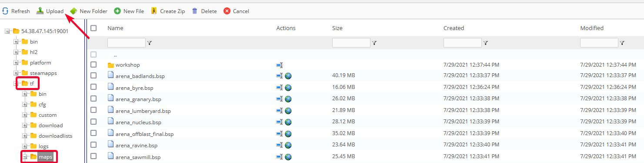This screenshot has width=644, height=163.
Task: Click the New File plus icon
Action: pyautogui.click(x=117, y=11)
